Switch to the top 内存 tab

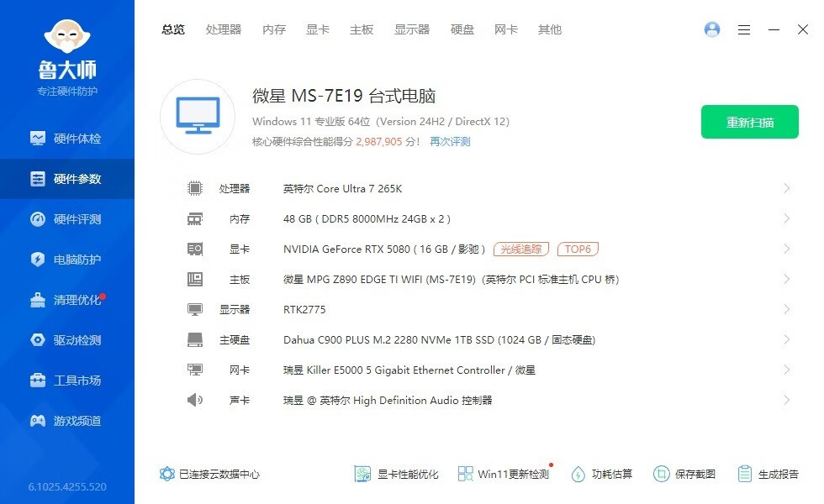(274, 29)
